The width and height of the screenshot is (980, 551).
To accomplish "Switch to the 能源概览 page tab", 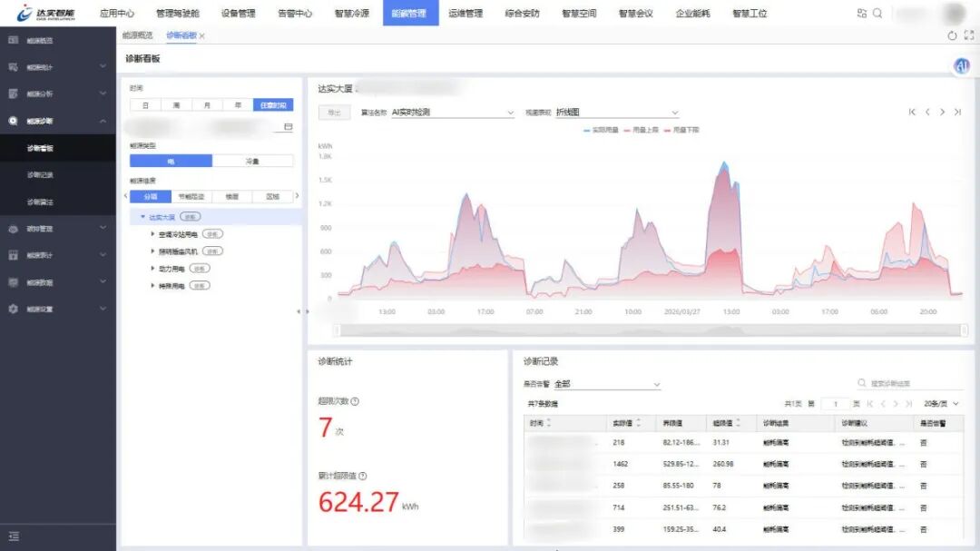I will pyautogui.click(x=138, y=35).
